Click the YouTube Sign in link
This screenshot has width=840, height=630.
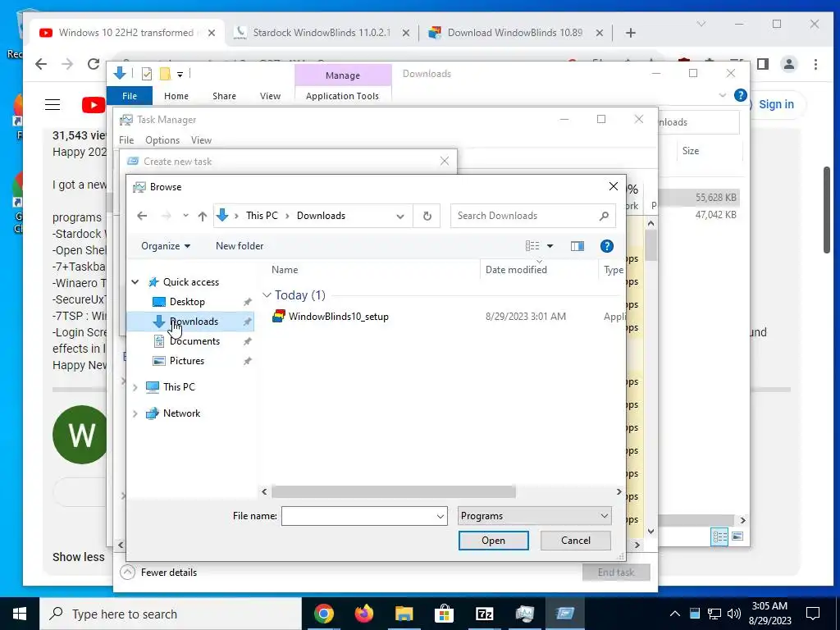pos(776,104)
